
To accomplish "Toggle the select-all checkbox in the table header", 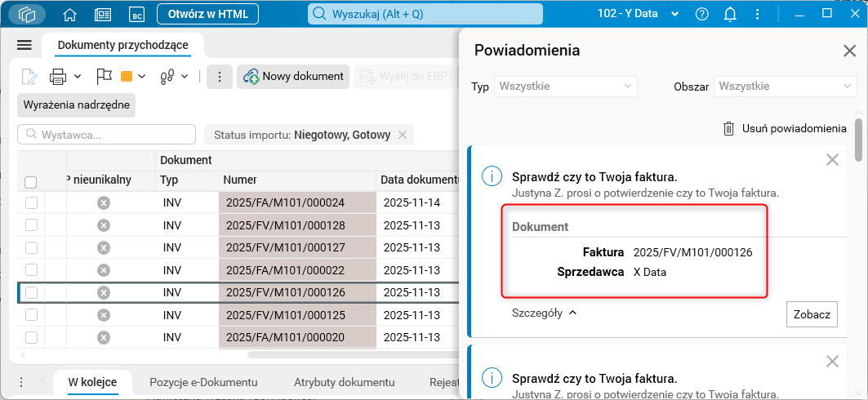I will (x=31, y=182).
